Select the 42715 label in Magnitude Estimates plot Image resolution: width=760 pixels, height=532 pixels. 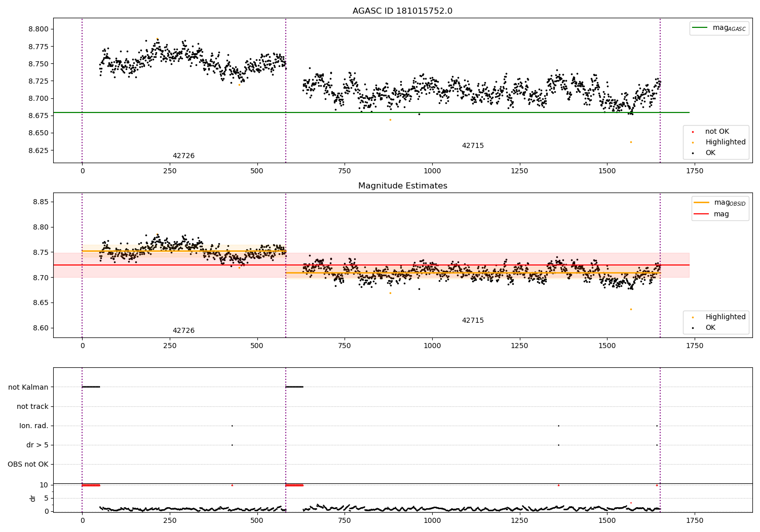click(x=473, y=321)
